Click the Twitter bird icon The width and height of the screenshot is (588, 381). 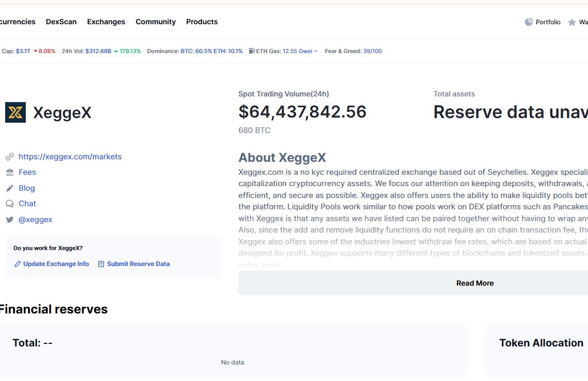pyautogui.click(x=10, y=220)
